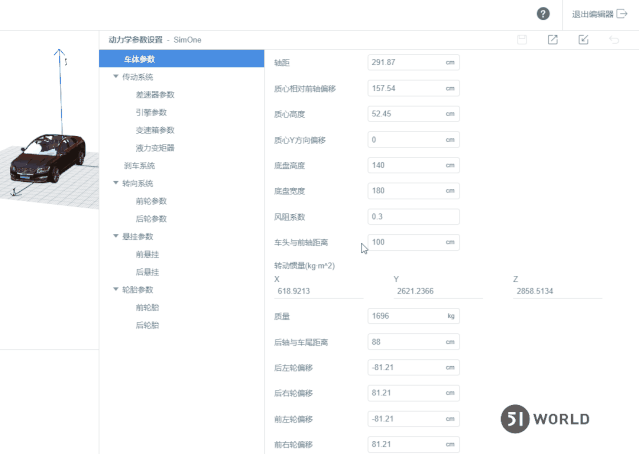Click the 后左轮偏移 field -81.21
639x454 pixels.
[x=413, y=367]
